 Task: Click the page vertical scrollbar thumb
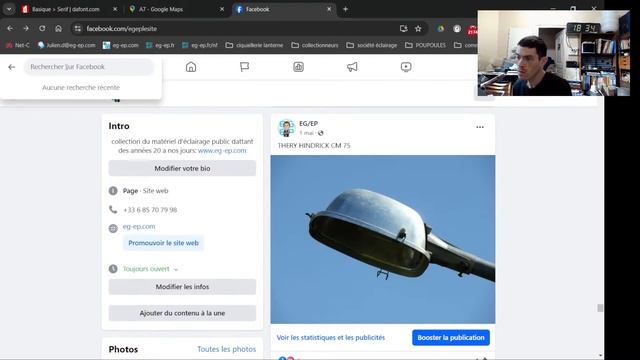(600, 308)
